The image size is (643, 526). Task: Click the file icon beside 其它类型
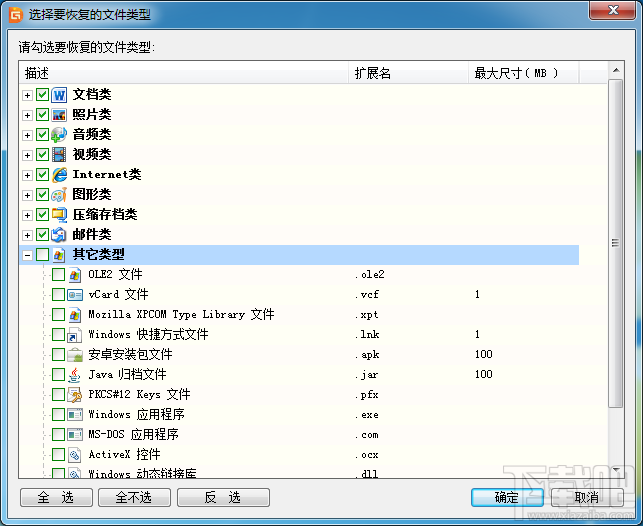(59, 255)
